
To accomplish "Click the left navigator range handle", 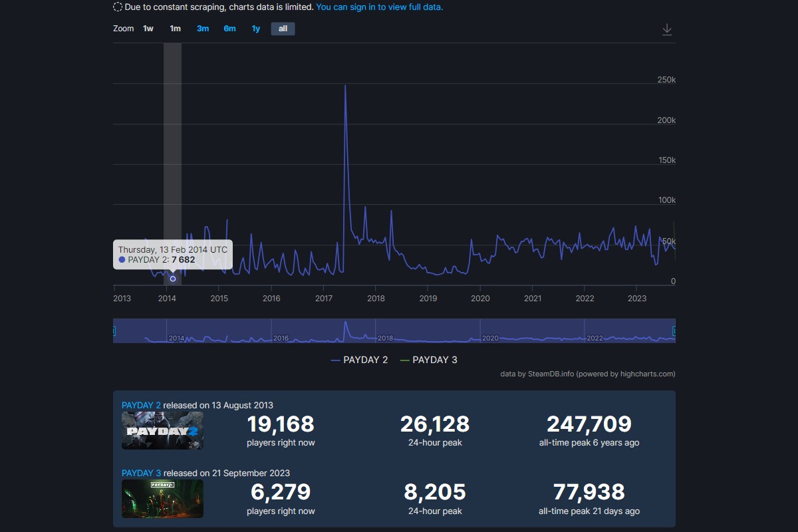I will [114, 331].
